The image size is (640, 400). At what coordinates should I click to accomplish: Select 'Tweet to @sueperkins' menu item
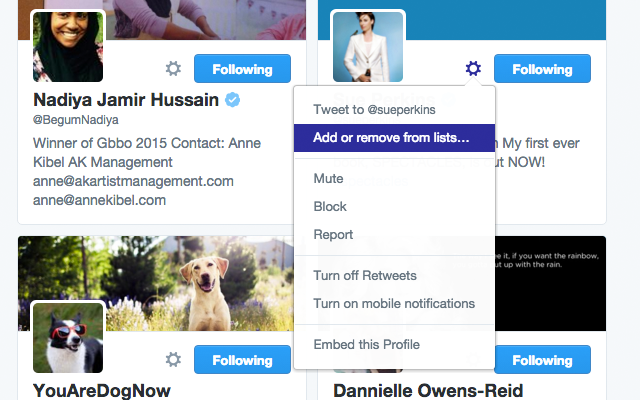(x=394, y=110)
